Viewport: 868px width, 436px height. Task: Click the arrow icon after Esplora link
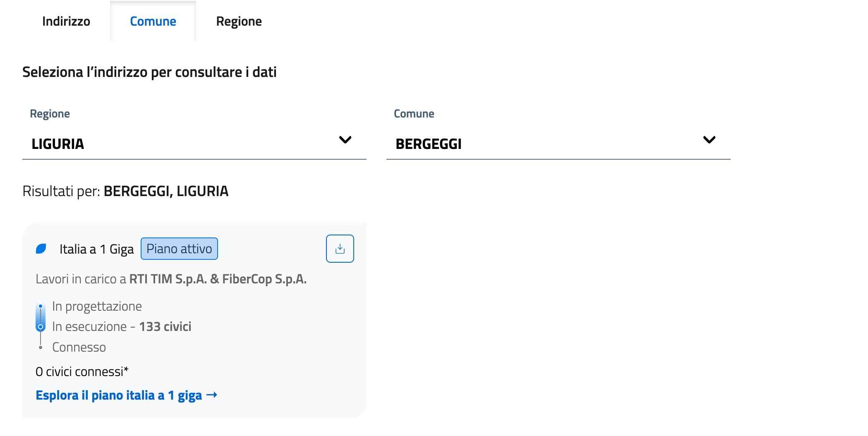(212, 395)
